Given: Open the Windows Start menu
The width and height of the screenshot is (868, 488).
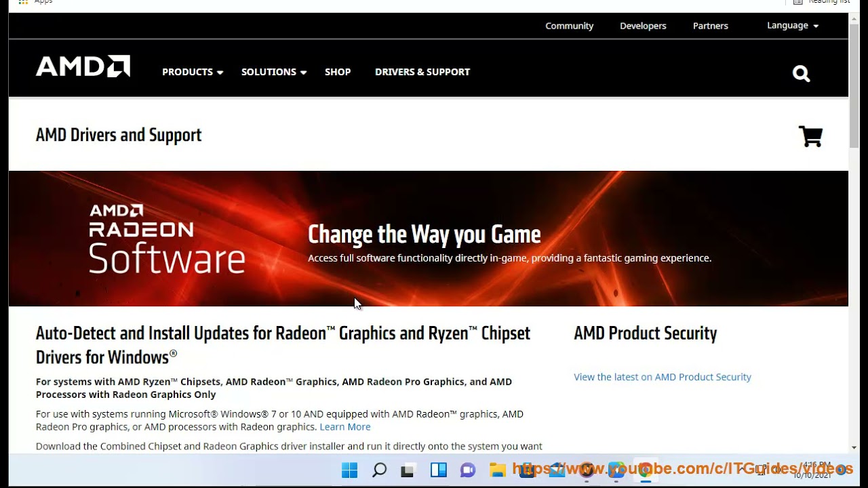Looking at the screenshot, I should pos(349,470).
